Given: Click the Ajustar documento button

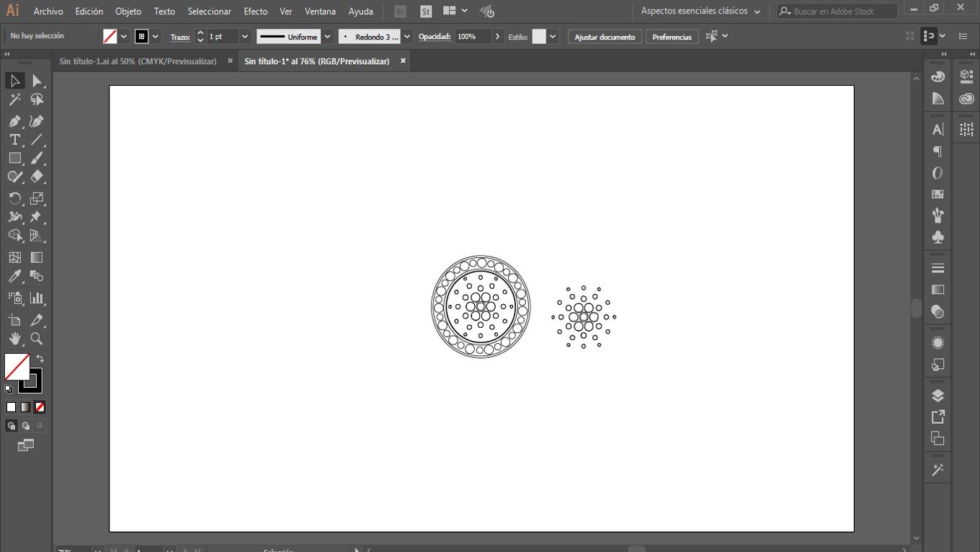Looking at the screenshot, I should coord(605,37).
